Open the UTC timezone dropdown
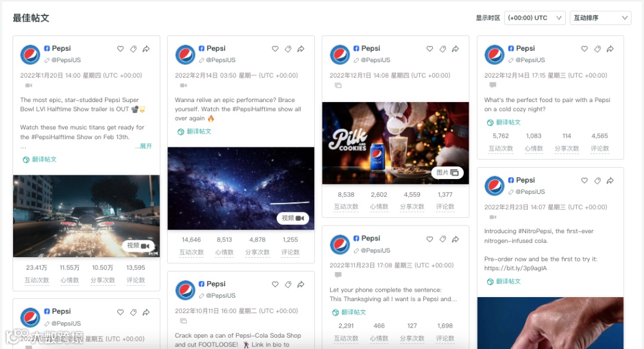 [535, 18]
